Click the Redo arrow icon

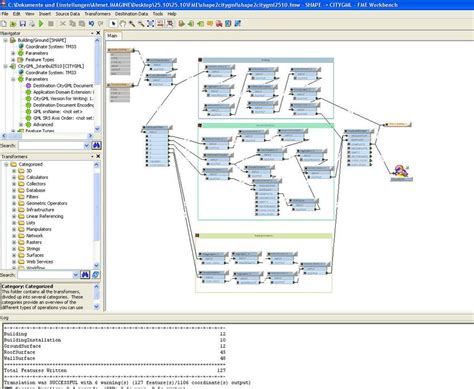coord(101,23)
